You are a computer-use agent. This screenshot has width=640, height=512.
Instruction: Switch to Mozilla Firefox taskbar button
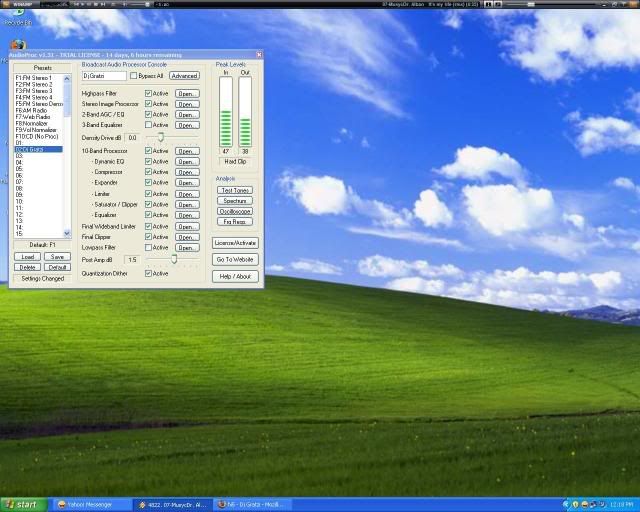[253, 505]
